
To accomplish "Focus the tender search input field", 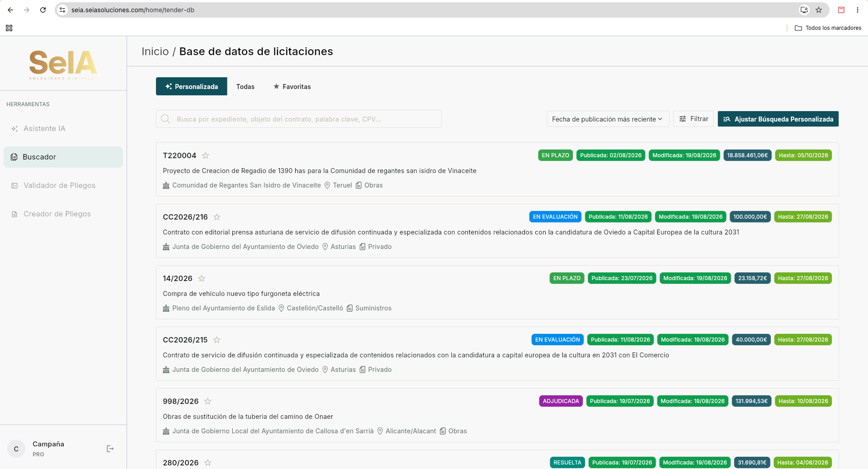I will (299, 119).
